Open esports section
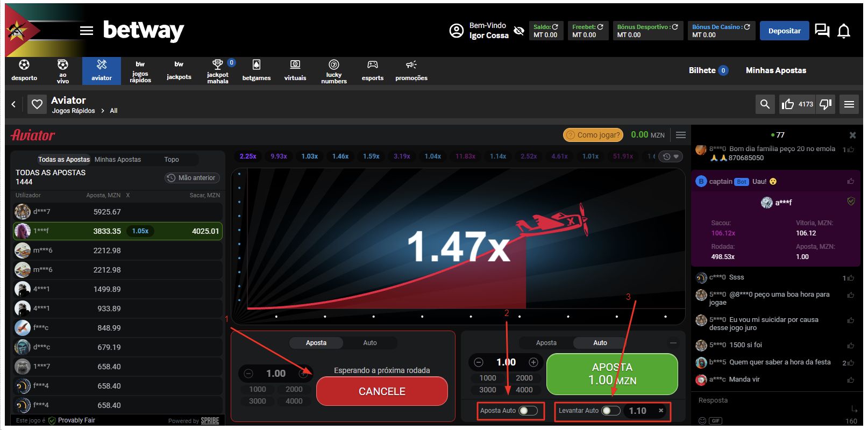The height and width of the screenshot is (430, 868). (373, 71)
